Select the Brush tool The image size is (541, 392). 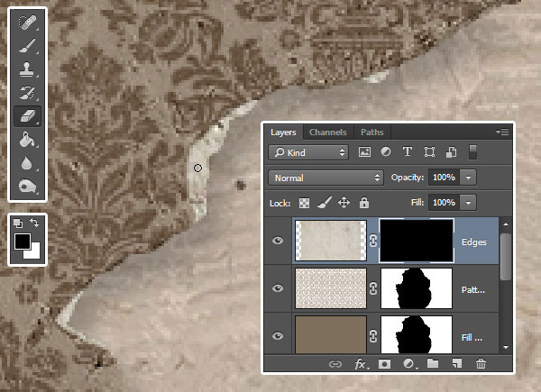click(x=27, y=43)
